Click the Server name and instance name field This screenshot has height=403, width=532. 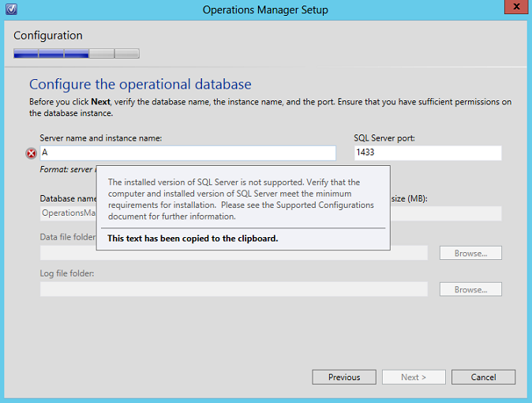pyautogui.click(x=188, y=153)
